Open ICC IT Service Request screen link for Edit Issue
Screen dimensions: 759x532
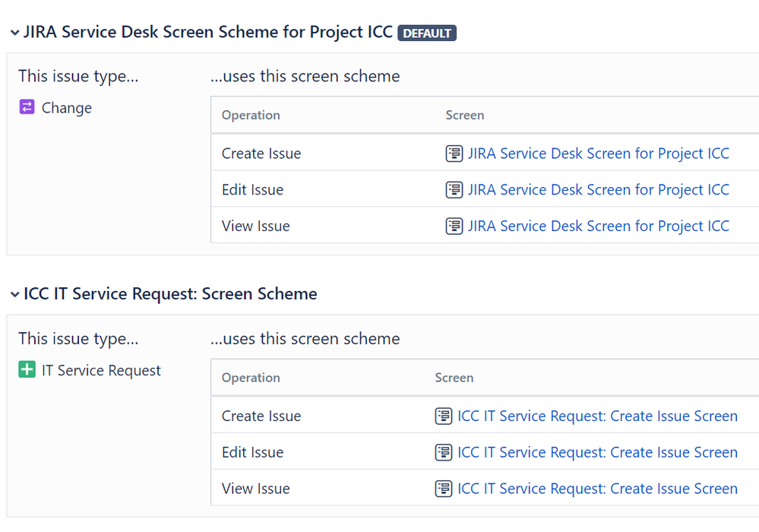tap(597, 452)
